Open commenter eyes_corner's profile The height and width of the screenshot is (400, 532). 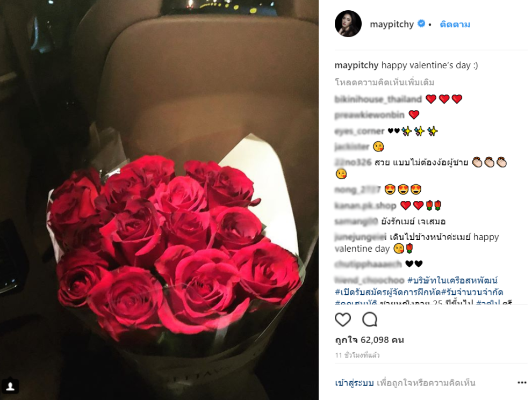point(360,131)
